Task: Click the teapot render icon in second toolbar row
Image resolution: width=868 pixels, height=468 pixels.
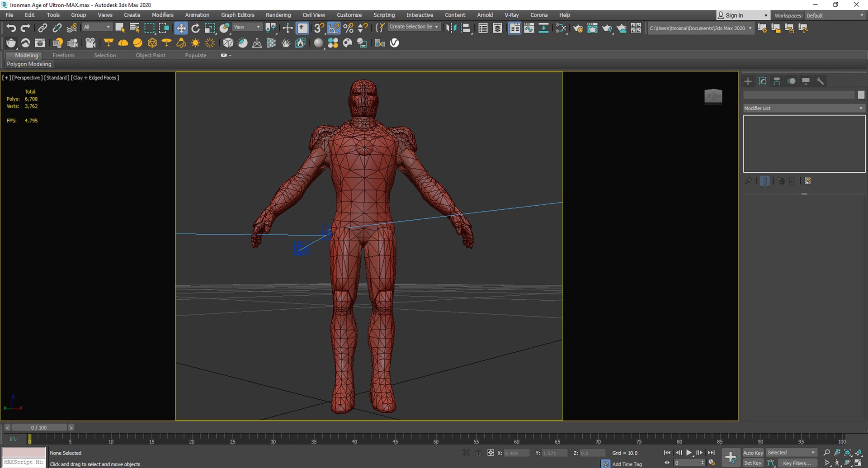Action: coord(11,43)
